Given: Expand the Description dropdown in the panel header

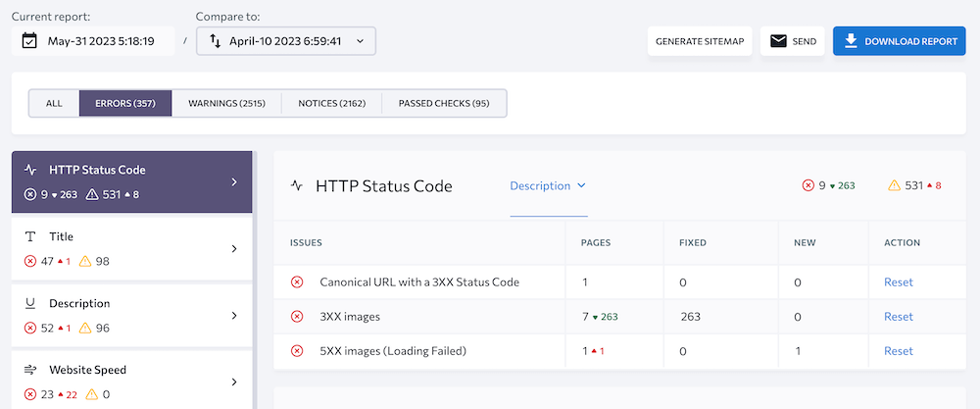Looking at the screenshot, I should click(547, 185).
